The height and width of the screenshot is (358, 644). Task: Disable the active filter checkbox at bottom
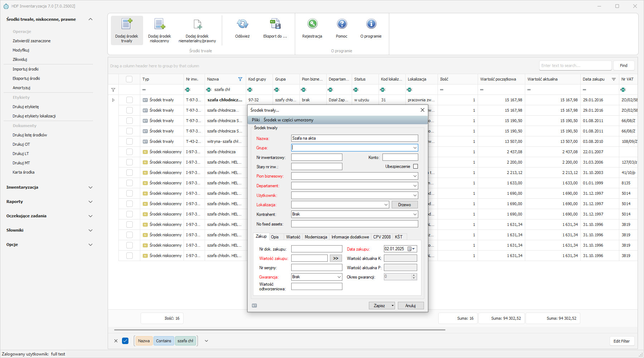(x=125, y=341)
